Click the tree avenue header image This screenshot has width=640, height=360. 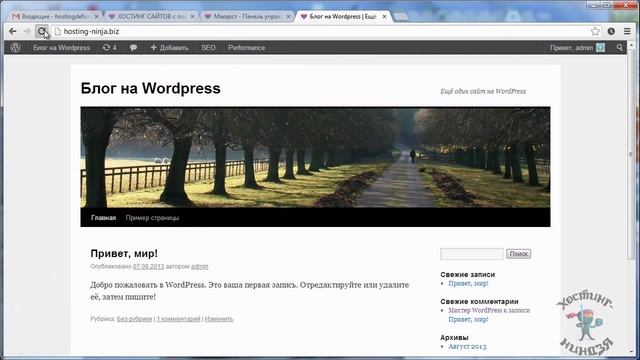coord(315,157)
